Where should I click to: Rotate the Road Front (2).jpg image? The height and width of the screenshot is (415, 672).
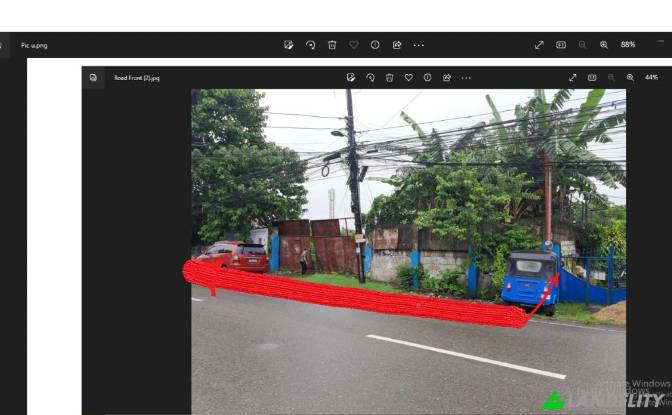tap(370, 77)
